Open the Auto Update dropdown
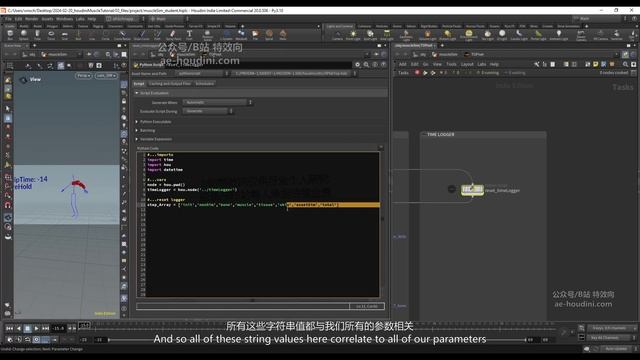The height and width of the screenshot is (360, 640). point(618,349)
